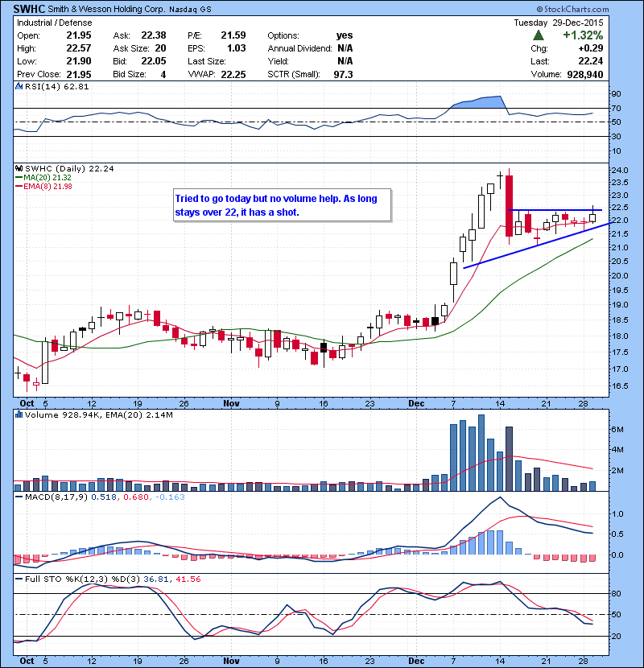Click the RSI 70 level axis label
The image size is (644, 668).
pos(616,108)
